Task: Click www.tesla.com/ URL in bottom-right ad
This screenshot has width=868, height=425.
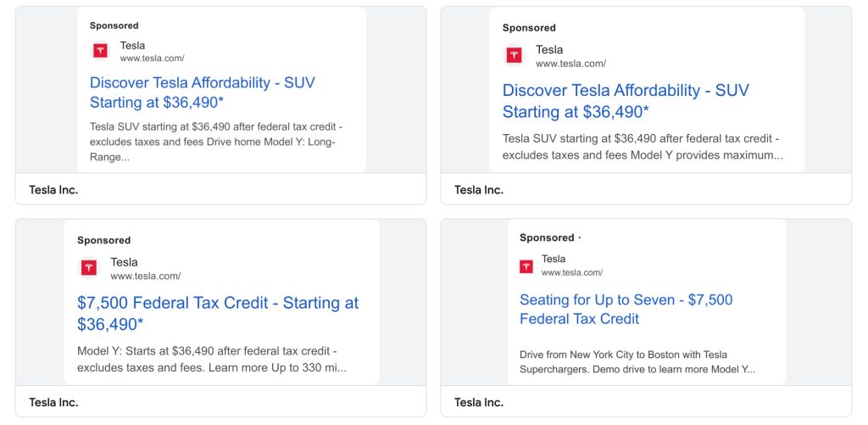Action: click(571, 272)
